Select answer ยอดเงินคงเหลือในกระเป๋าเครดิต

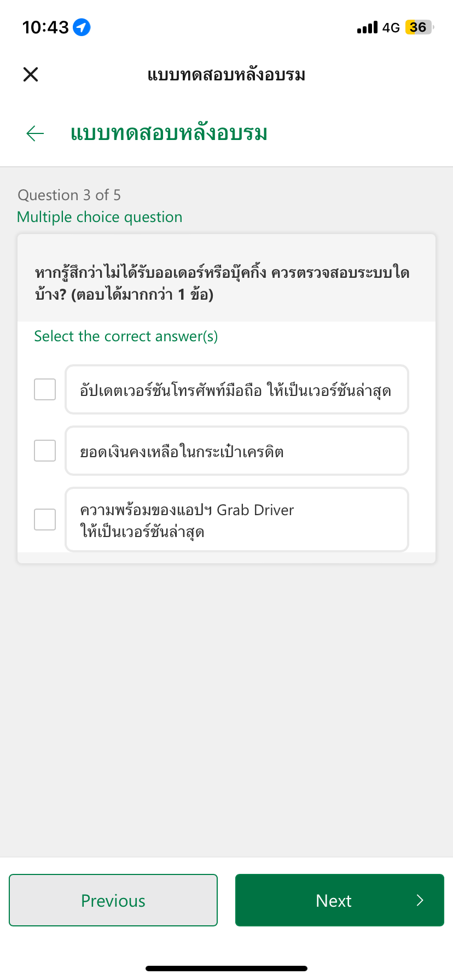pos(237,451)
